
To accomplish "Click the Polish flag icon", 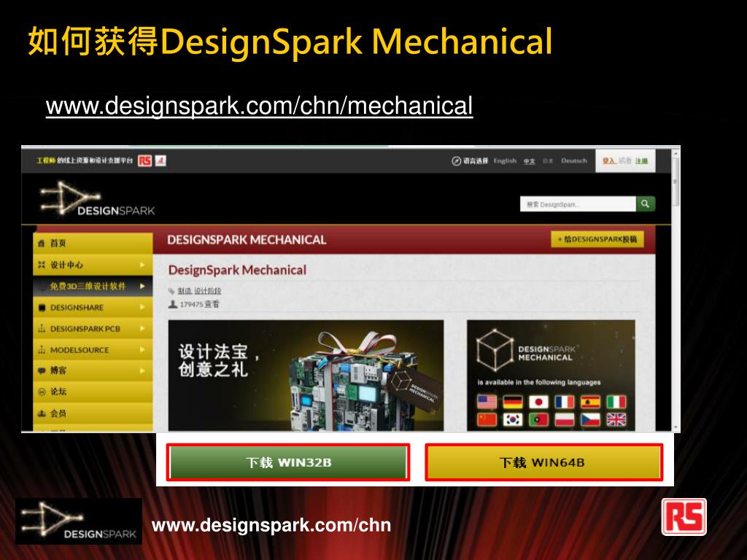I will 565,419.
